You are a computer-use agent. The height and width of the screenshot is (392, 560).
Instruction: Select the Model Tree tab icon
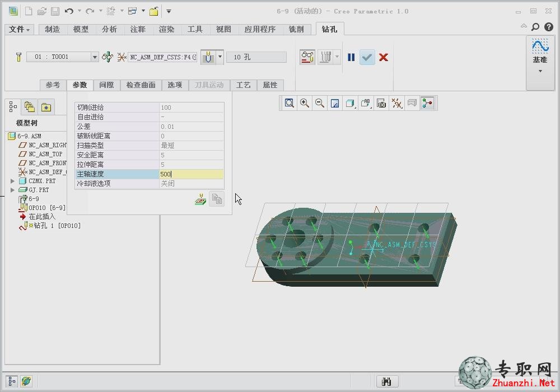(13, 107)
